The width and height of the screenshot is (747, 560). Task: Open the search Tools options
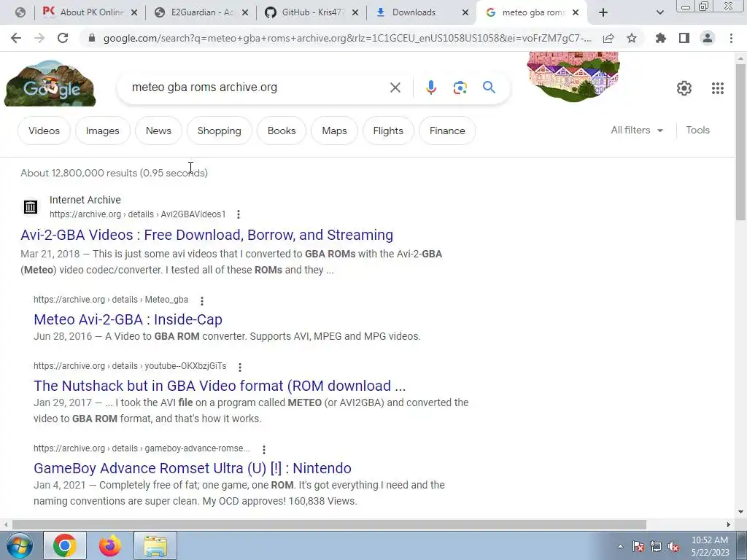pyautogui.click(x=697, y=130)
